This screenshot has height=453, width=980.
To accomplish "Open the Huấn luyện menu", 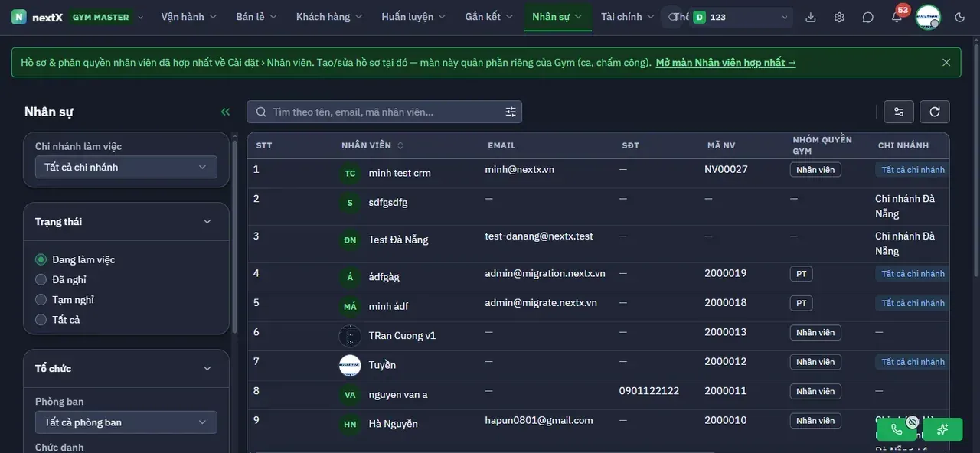I will 414,17.
